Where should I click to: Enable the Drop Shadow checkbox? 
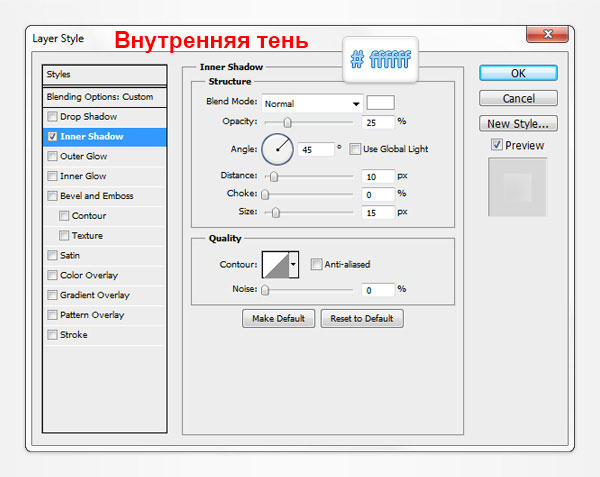52,116
